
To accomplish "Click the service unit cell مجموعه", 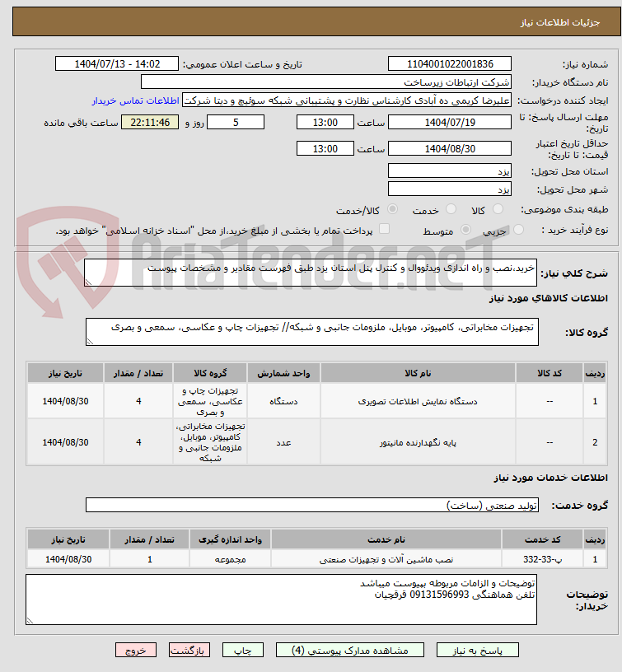I will click(230, 559).
